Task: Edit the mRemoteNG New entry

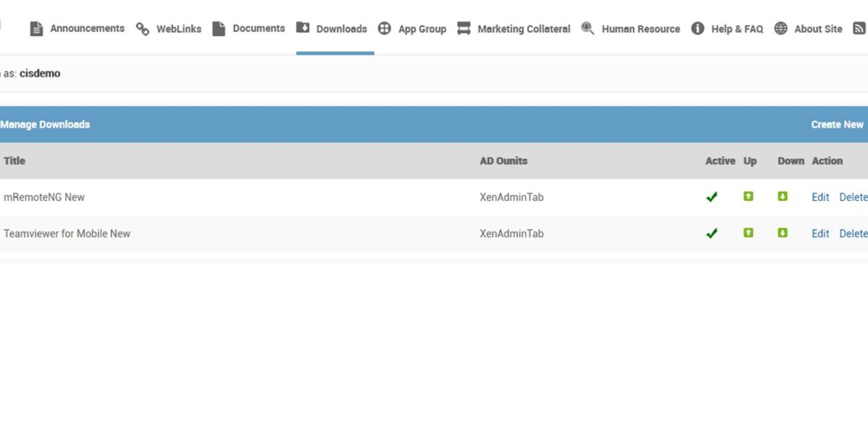Action: (820, 197)
